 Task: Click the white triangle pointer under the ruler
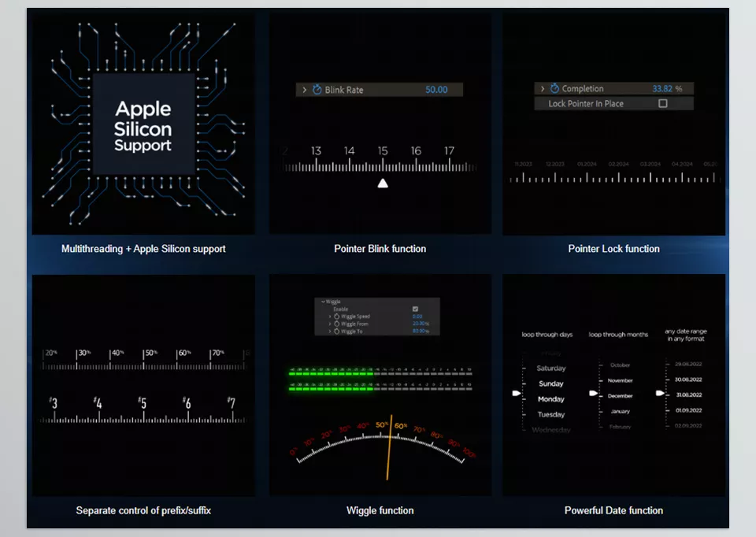pos(383,183)
